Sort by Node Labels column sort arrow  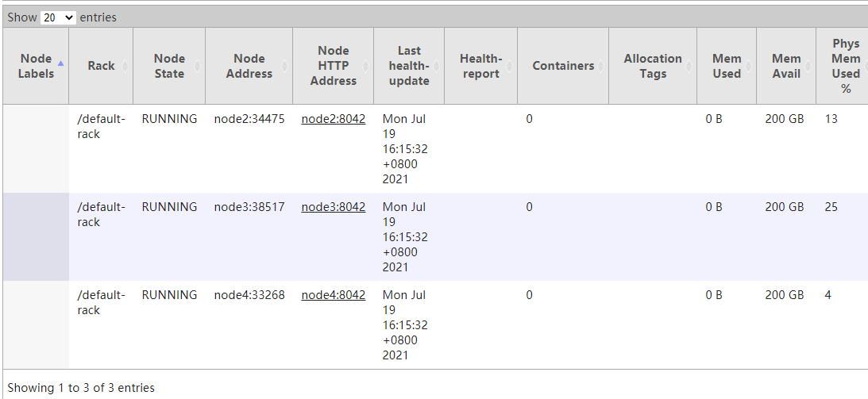[x=61, y=63]
